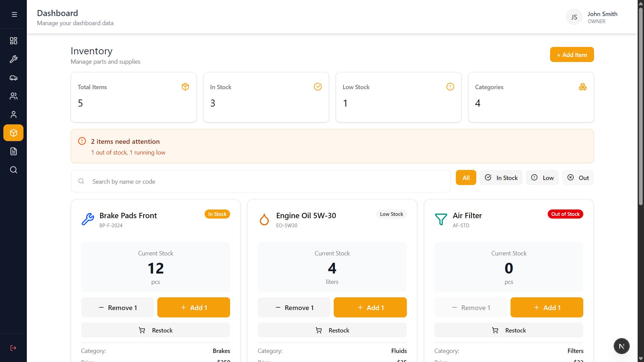
Task: Open the dashboard grid icon in sidebar
Action: pyautogui.click(x=13, y=41)
